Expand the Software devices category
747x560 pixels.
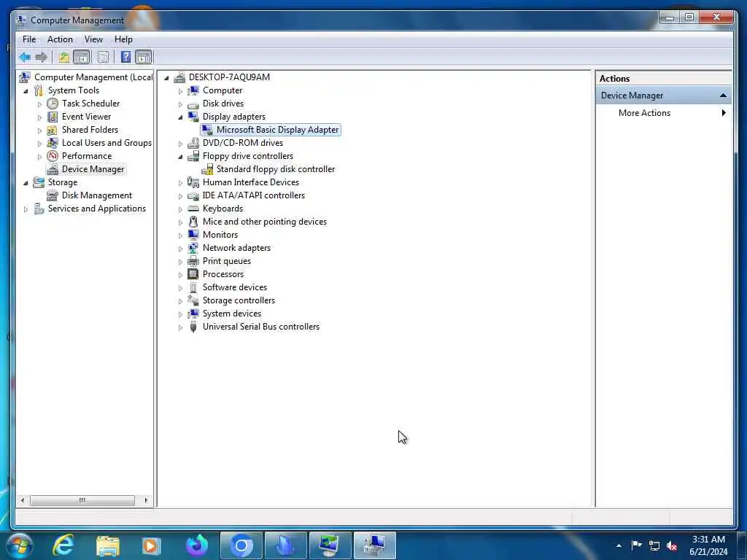click(x=181, y=287)
